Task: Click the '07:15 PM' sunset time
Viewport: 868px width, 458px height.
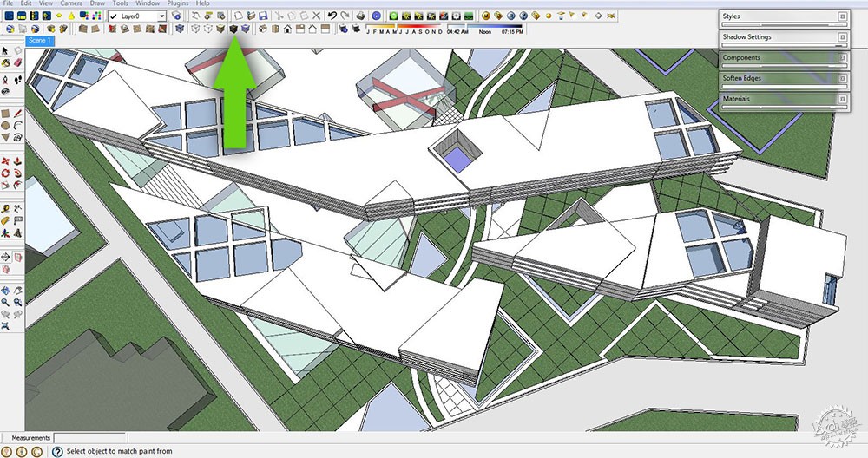Action: pyautogui.click(x=512, y=32)
